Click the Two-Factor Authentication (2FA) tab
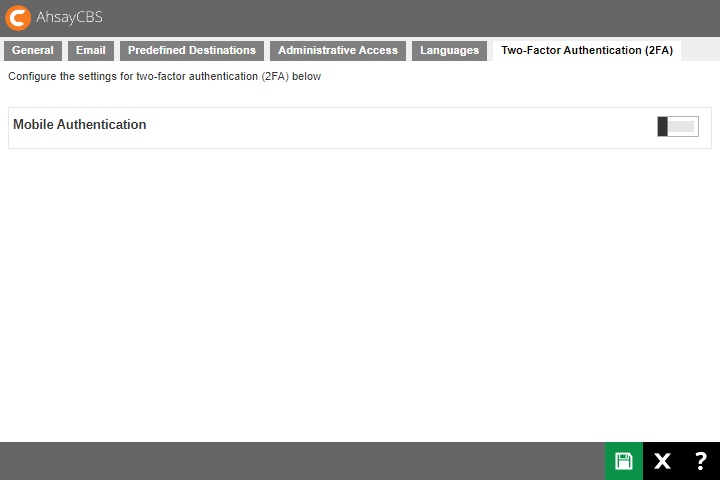This screenshot has width=720, height=480. pos(587,51)
